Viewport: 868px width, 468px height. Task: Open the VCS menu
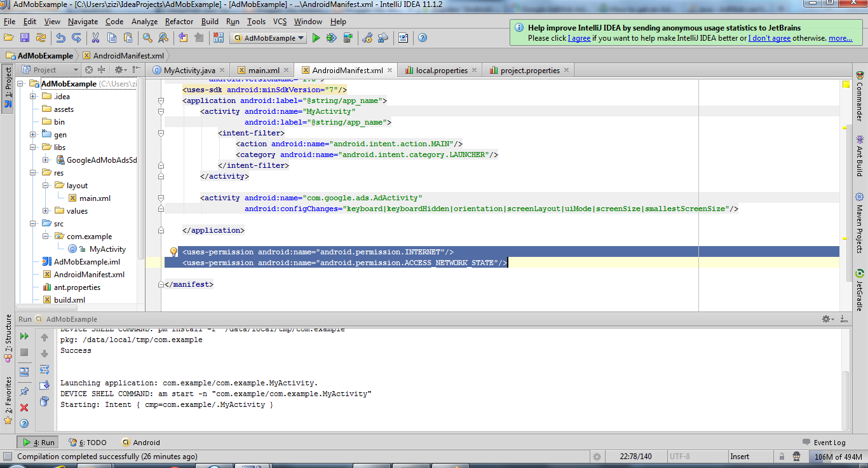click(280, 22)
